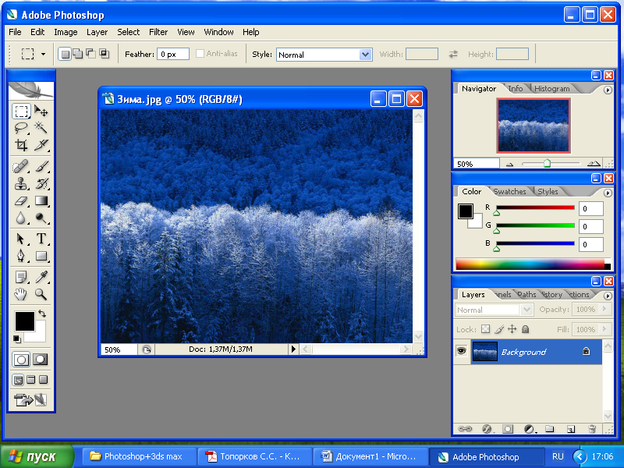
Task: Click the пуск Start button
Action: pyautogui.click(x=37, y=456)
